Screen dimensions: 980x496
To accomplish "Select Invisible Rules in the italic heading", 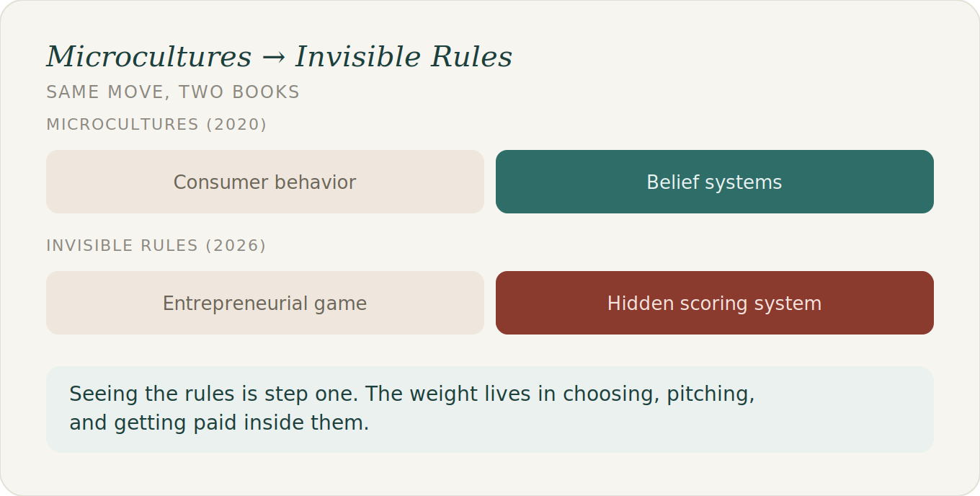I will click(404, 56).
